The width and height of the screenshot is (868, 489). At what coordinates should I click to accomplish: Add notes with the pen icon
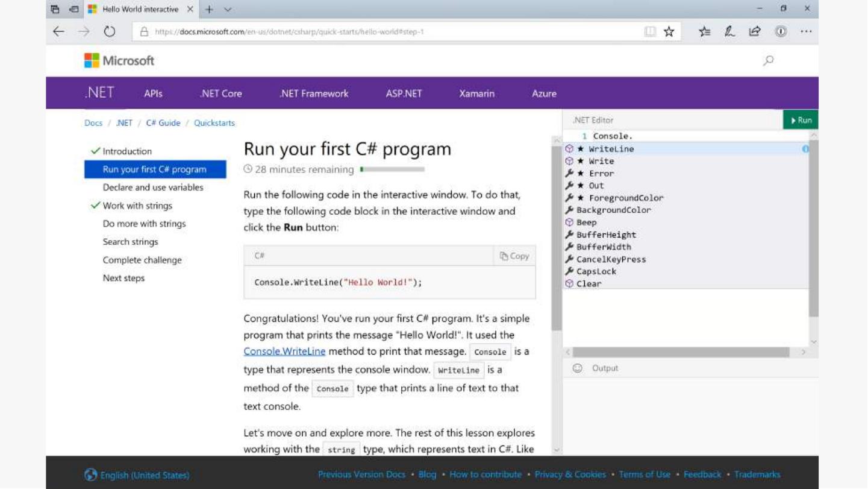click(729, 32)
